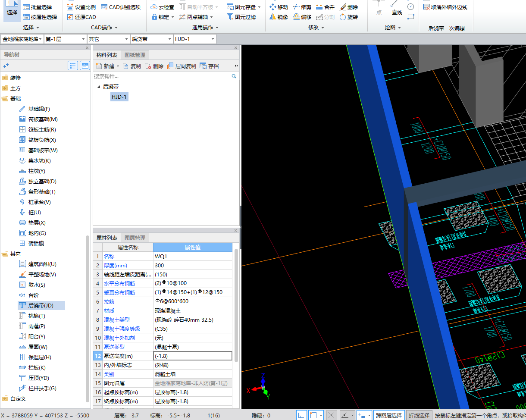526x420 pixels.
Task: Select the 直线 line drawing tool
Action: coord(397,9)
